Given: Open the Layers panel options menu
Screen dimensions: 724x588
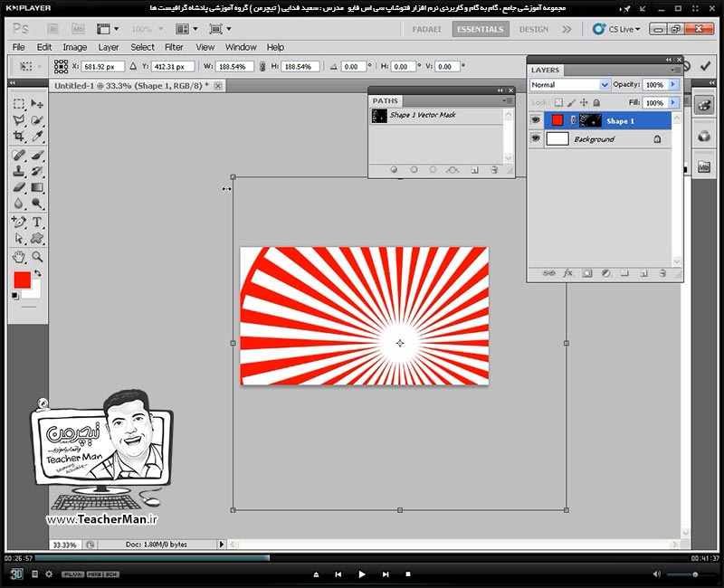Looking at the screenshot, I should [675, 70].
